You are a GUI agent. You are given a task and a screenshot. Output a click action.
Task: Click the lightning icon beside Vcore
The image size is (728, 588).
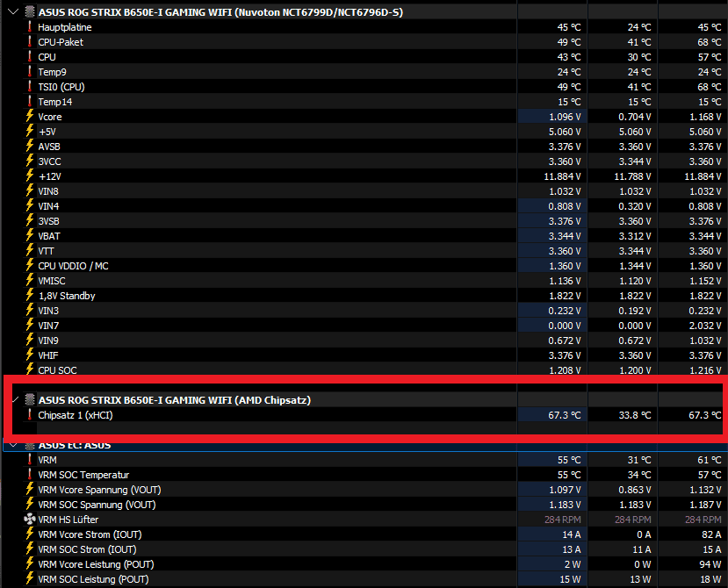30,117
